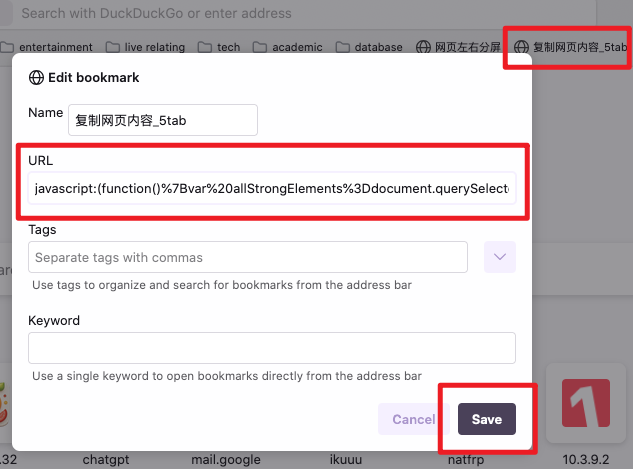Open the academic bookmarks folder

pyautogui.click(x=288, y=47)
